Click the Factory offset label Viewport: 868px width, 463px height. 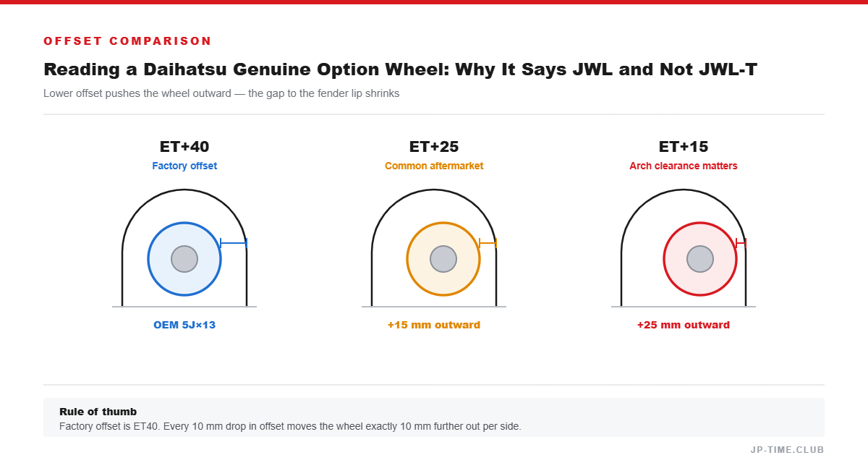pyautogui.click(x=184, y=166)
